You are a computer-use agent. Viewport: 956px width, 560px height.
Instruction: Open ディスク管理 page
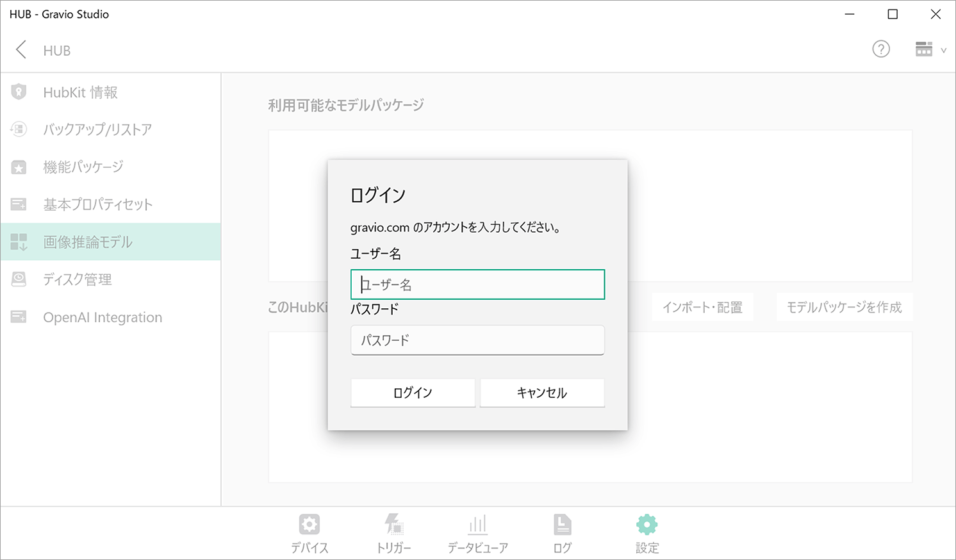coord(111,279)
